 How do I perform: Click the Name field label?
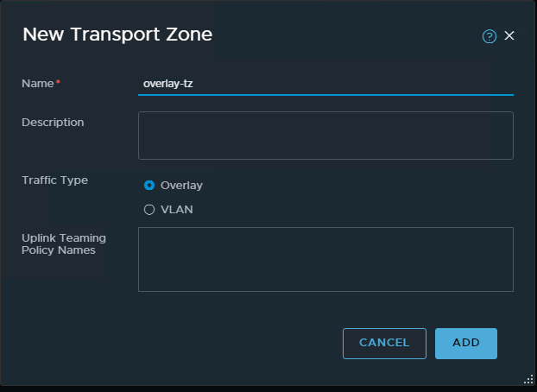coord(37,83)
